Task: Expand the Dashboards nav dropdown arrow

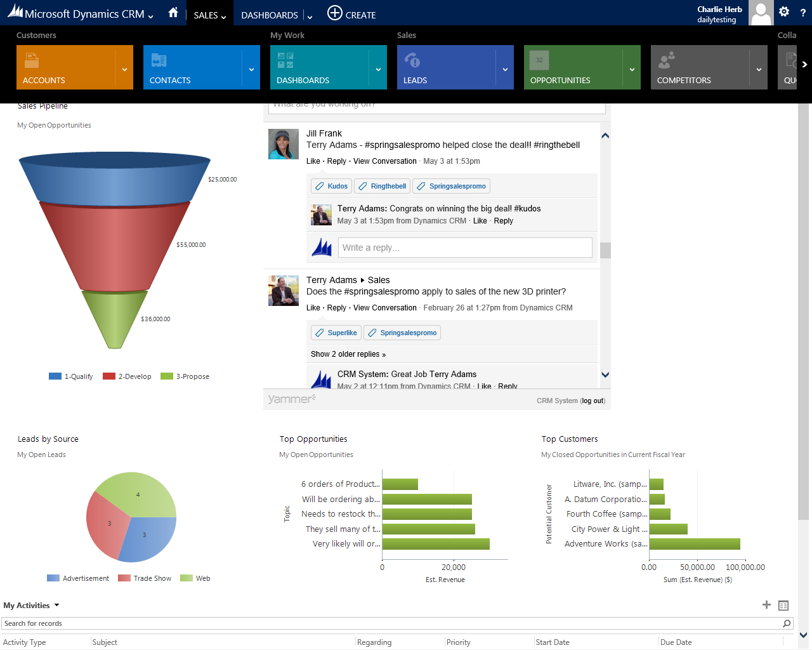Action: (310, 17)
